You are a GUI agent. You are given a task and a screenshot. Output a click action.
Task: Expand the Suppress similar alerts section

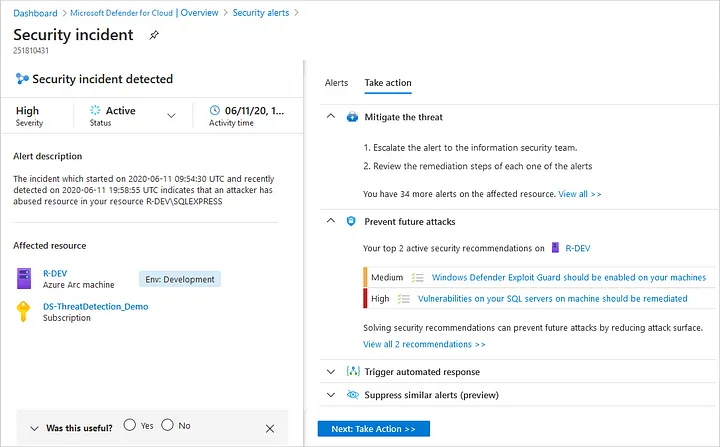coord(331,395)
